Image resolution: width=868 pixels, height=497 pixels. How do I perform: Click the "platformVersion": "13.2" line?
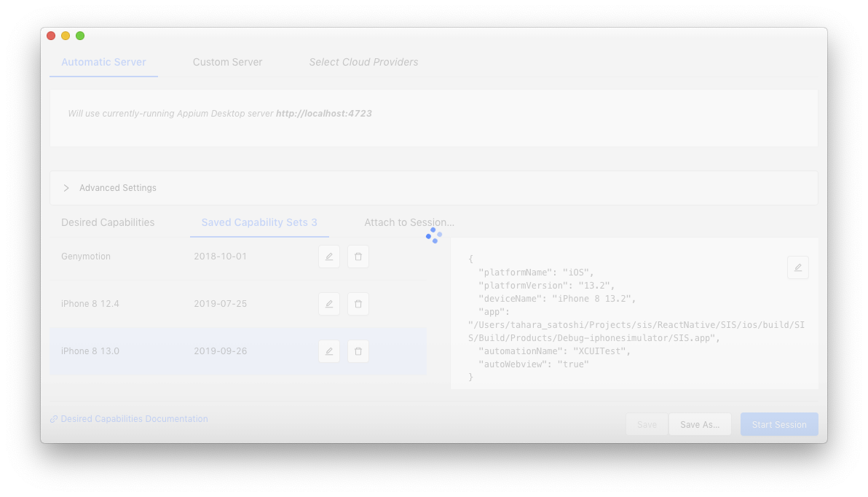546,286
